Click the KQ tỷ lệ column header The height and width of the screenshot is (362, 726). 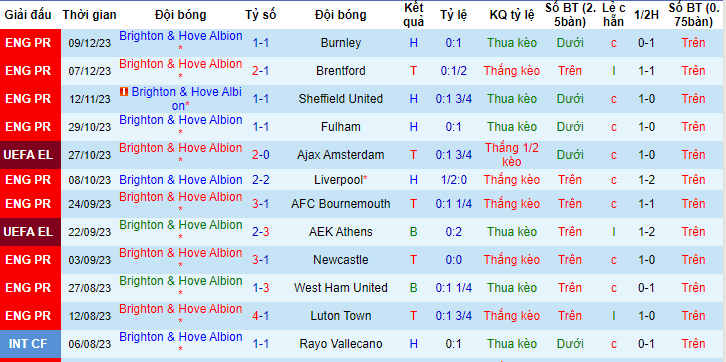[512, 15]
